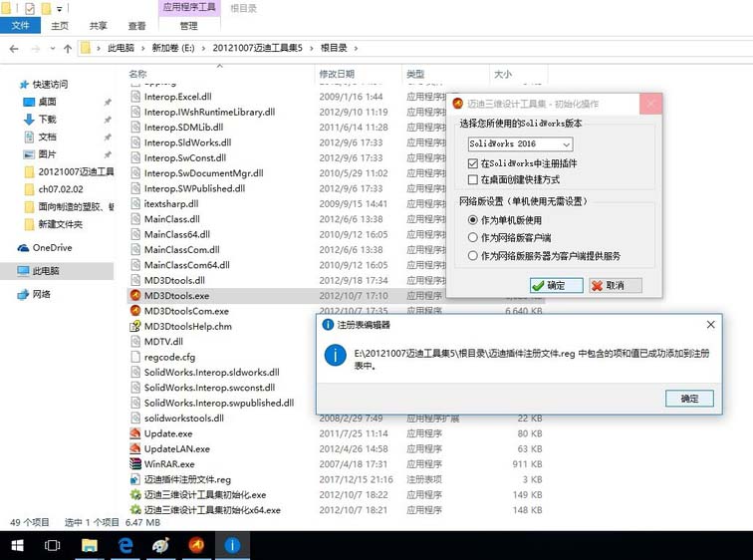The height and width of the screenshot is (560, 753).
Task: Click the 迈迪插件注册文件.reg file icon
Action: 135,479
